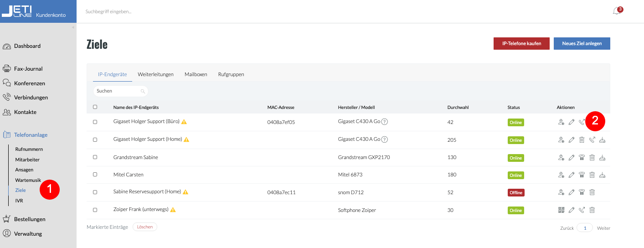Click the trash icon for Mitel Carsten

[x=592, y=175]
